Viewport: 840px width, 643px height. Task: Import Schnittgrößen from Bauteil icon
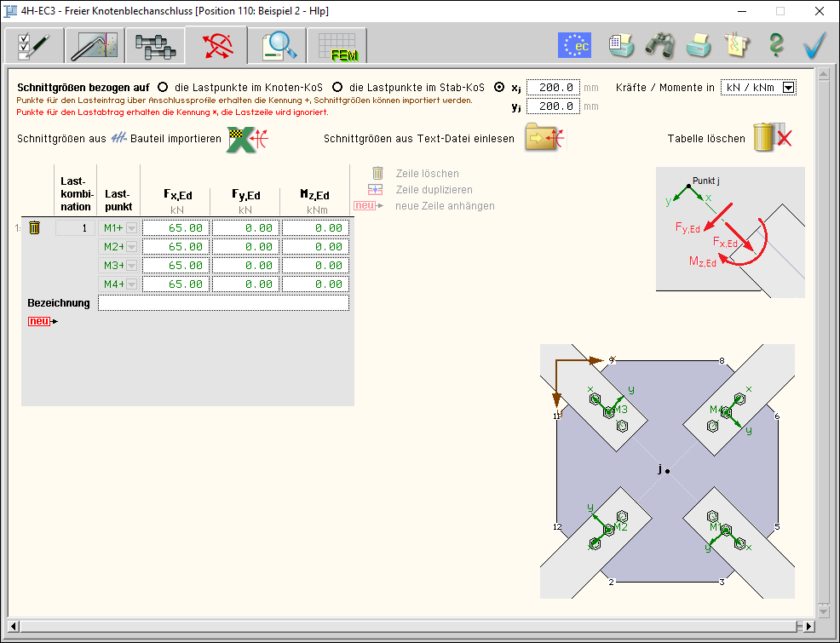(x=247, y=139)
